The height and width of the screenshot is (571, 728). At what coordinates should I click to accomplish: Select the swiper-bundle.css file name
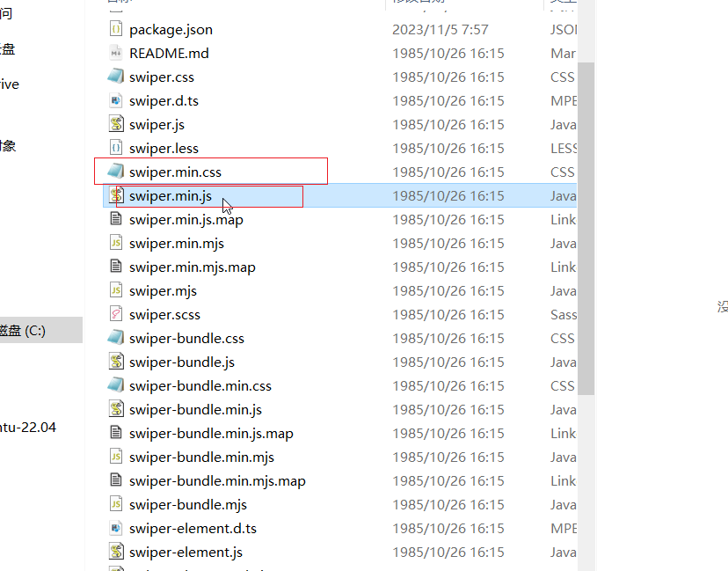186,338
